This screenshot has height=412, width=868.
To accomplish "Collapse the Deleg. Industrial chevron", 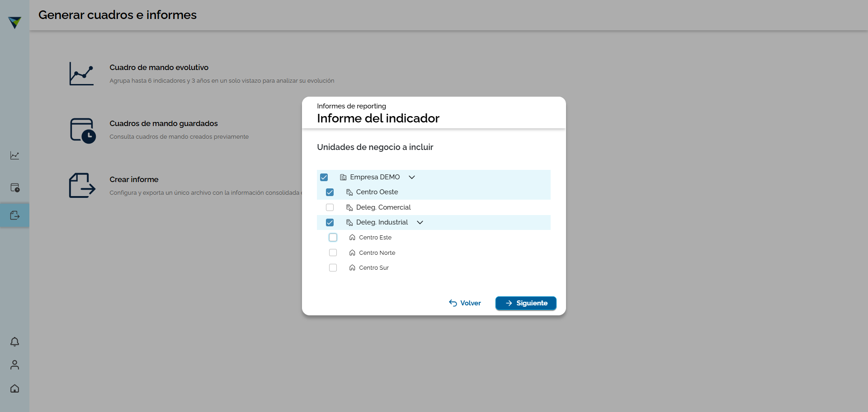I will pyautogui.click(x=420, y=222).
